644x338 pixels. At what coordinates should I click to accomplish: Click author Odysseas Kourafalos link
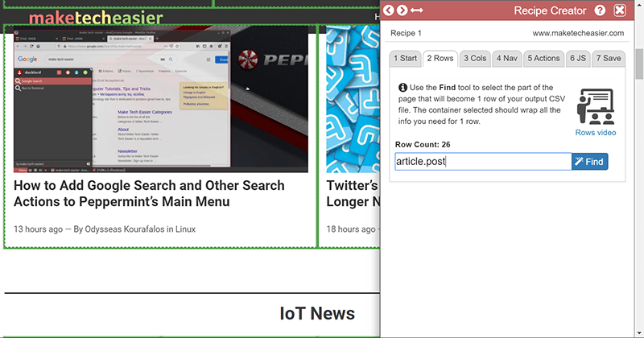click(x=125, y=229)
